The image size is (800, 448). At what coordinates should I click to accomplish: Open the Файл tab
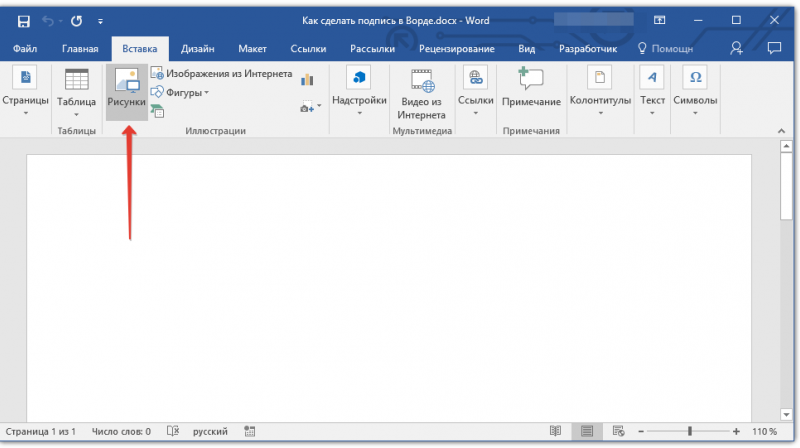(x=24, y=48)
